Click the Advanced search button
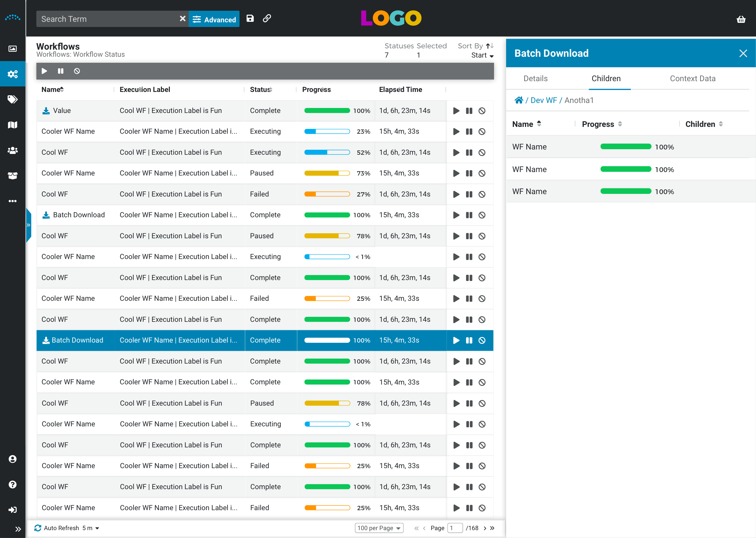 (214, 19)
